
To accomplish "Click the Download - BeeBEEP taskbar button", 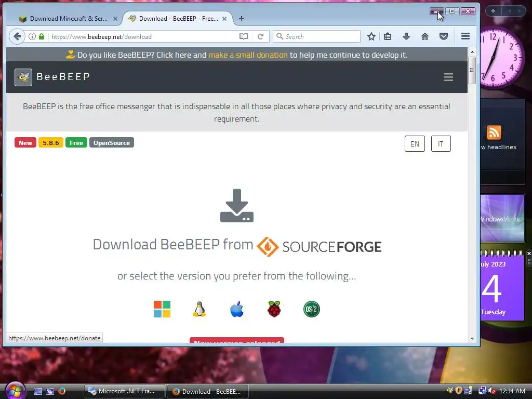I will tap(208, 392).
